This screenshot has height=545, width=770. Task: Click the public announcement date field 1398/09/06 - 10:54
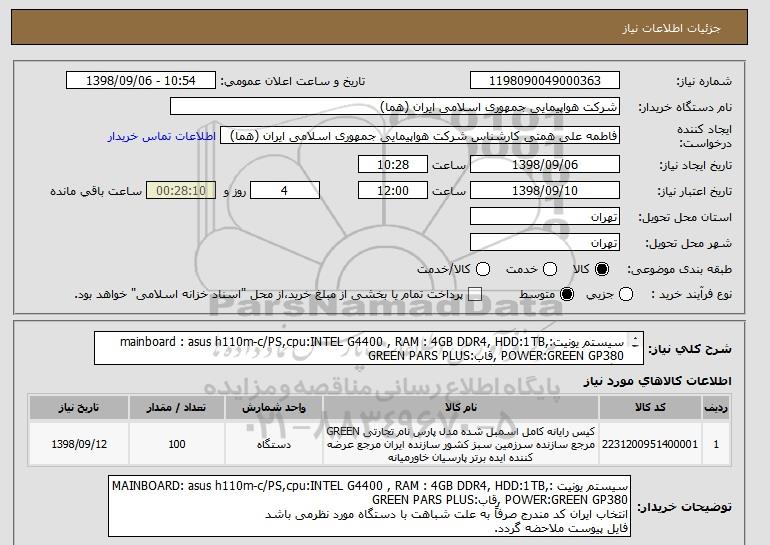[141, 81]
